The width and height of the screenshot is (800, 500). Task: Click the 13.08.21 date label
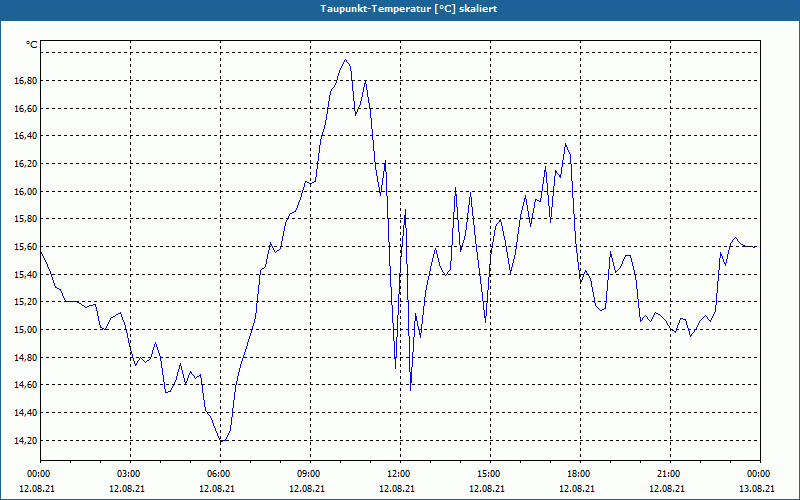(x=758, y=489)
